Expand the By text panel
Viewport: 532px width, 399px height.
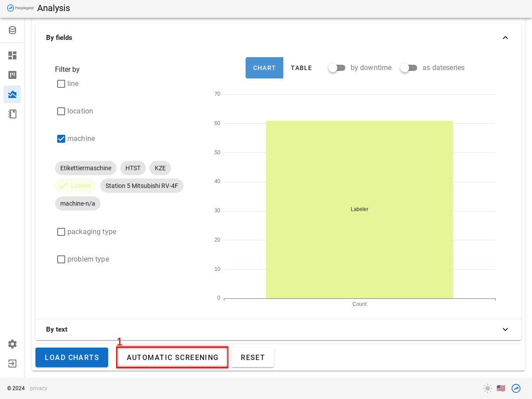point(505,329)
